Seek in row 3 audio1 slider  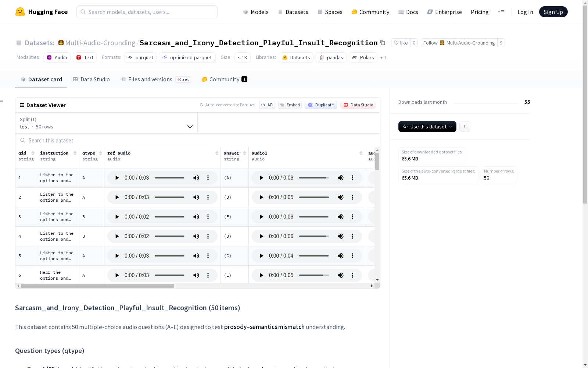[x=314, y=217]
